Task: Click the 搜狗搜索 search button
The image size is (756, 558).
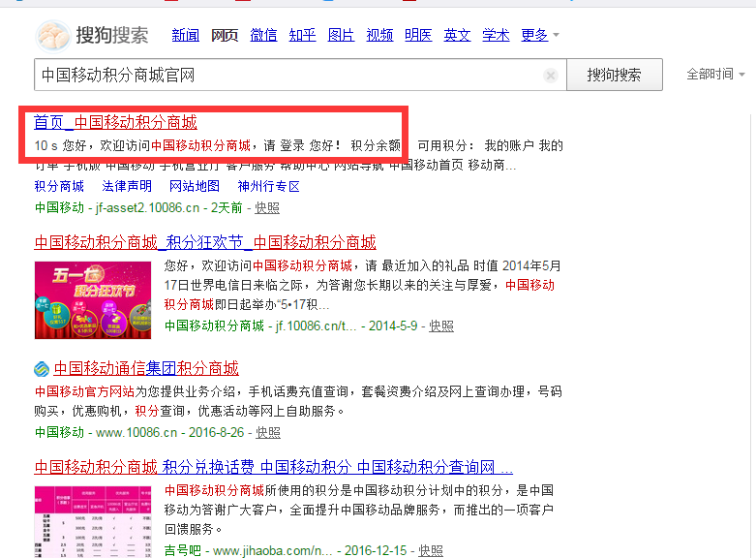Action: [615, 75]
